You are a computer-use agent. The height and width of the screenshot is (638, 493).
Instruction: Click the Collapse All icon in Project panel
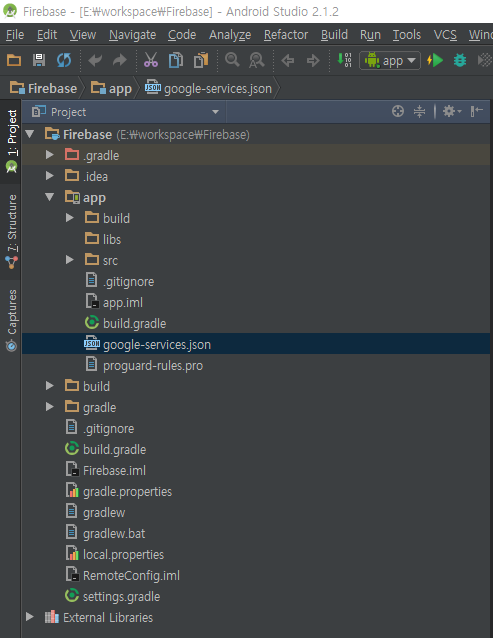(x=419, y=111)
